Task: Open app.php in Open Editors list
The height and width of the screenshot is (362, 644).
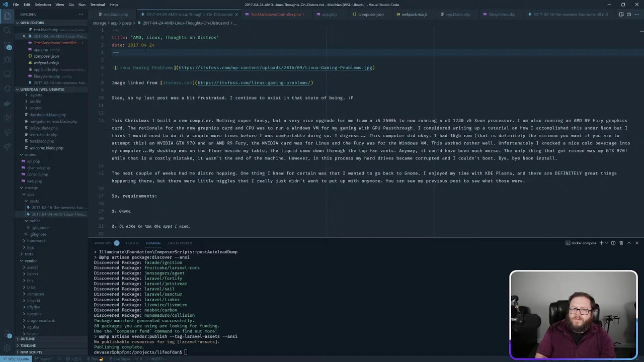Action: 41,50
